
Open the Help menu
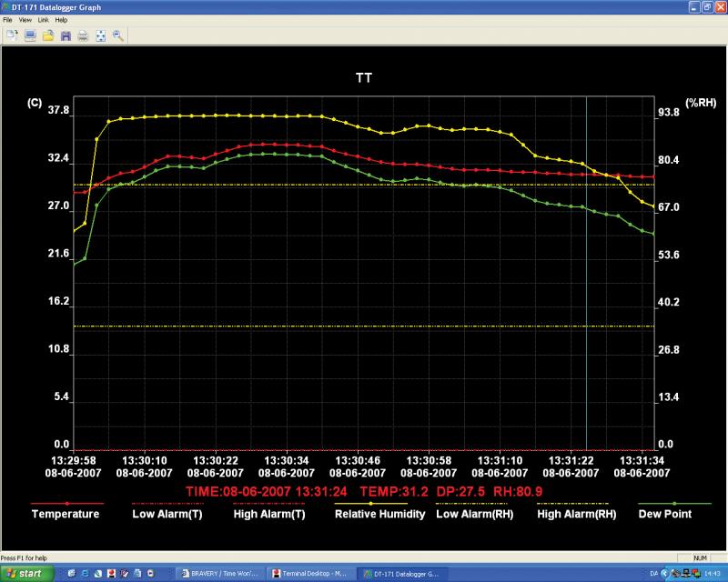point(61,19)
